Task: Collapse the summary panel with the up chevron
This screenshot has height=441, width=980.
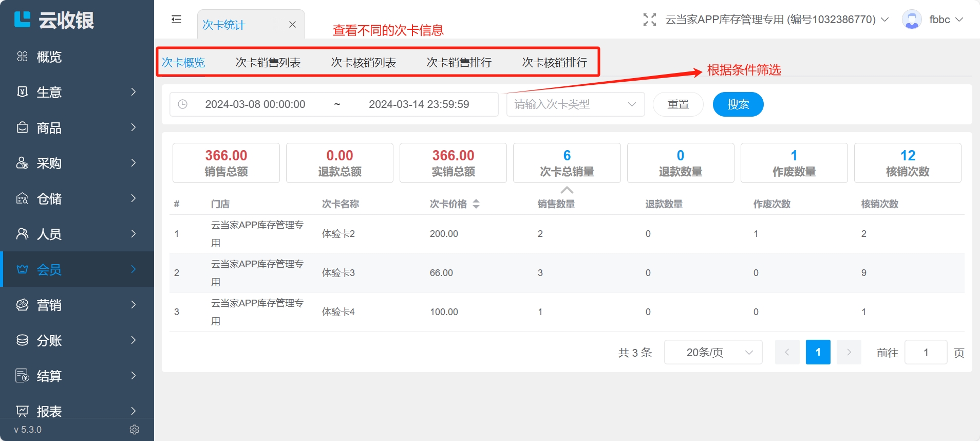Action: 567,190
